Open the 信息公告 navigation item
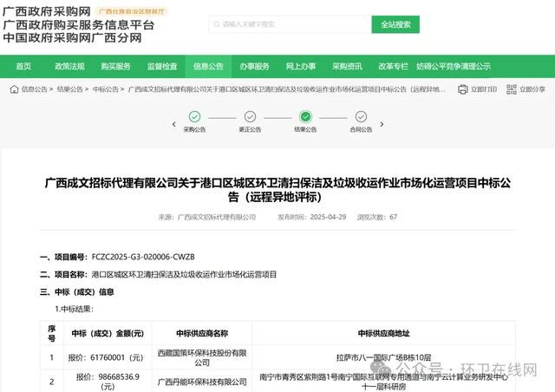The image size is (555, 392). (x=208, y=66)
